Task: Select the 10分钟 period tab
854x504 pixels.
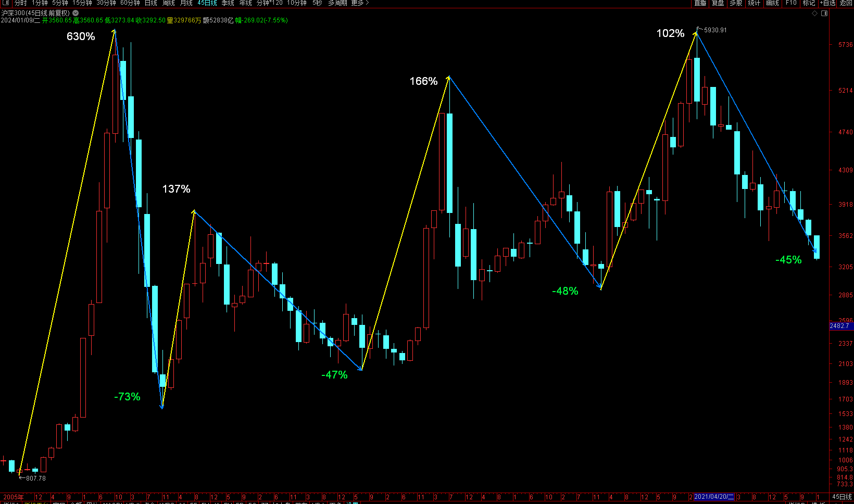Action: tap(297, 3)
